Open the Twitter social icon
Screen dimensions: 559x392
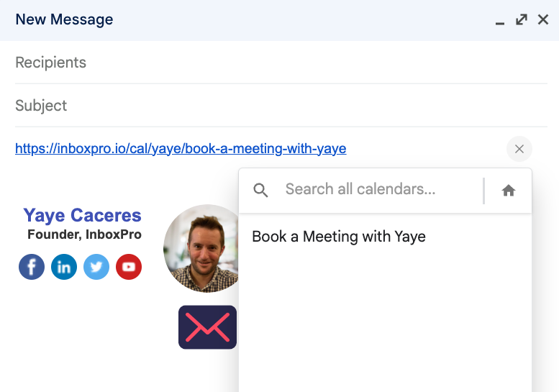click(x=96, y=267)
